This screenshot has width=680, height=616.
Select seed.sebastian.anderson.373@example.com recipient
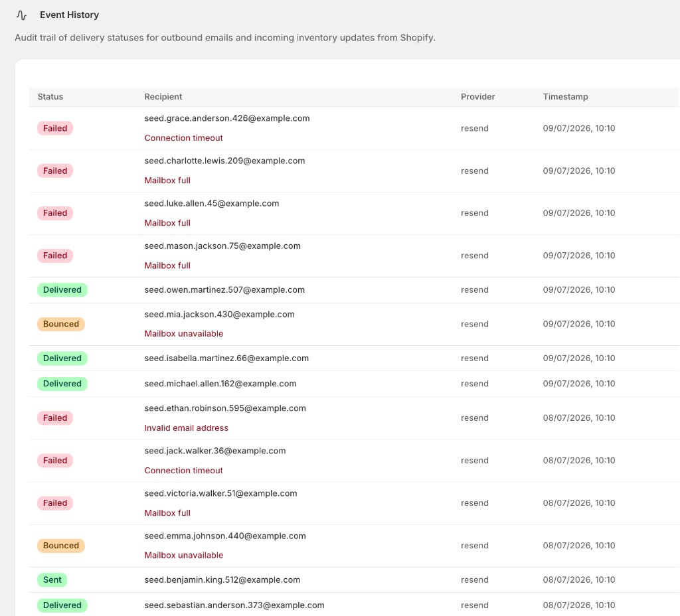point(234,605)
